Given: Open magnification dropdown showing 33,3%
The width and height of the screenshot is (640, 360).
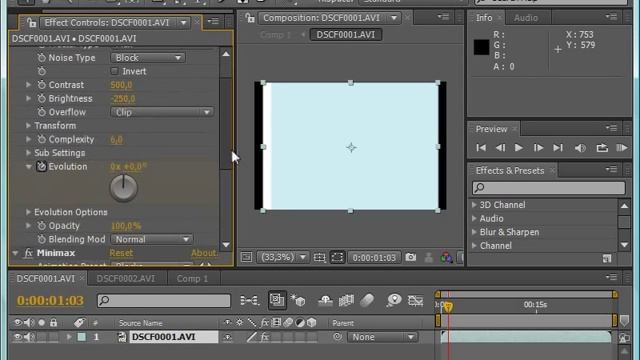Looking at the screenshot, I should coord(282,257).
